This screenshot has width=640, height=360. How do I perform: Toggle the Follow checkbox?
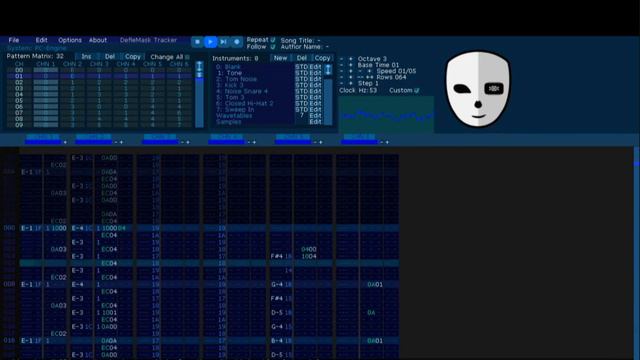click(x=273, y=47)
